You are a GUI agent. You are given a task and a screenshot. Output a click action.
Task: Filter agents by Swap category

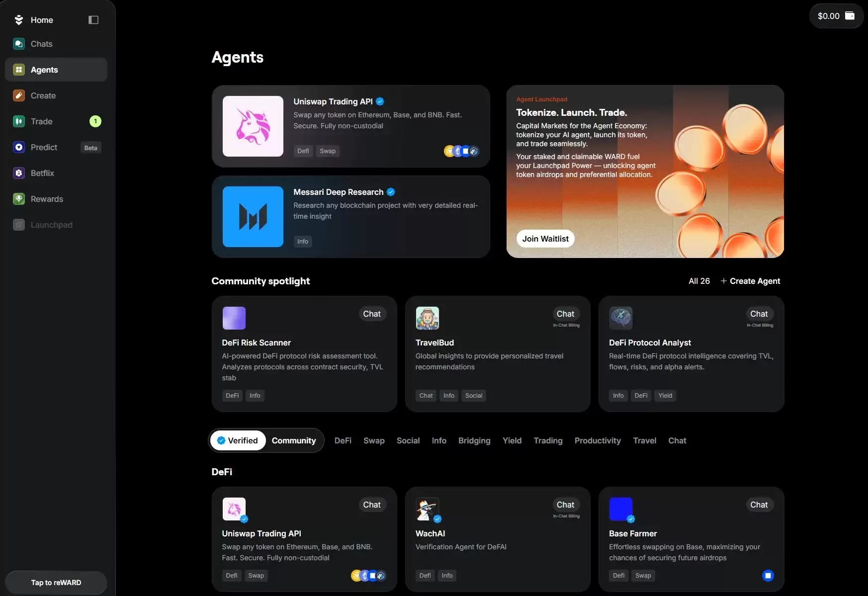(374, 440)
